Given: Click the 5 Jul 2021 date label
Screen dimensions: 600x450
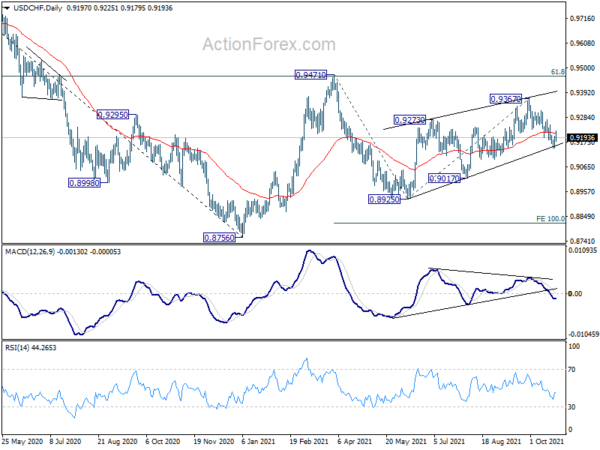Looking at the screenshot, I should pos(449,441).
